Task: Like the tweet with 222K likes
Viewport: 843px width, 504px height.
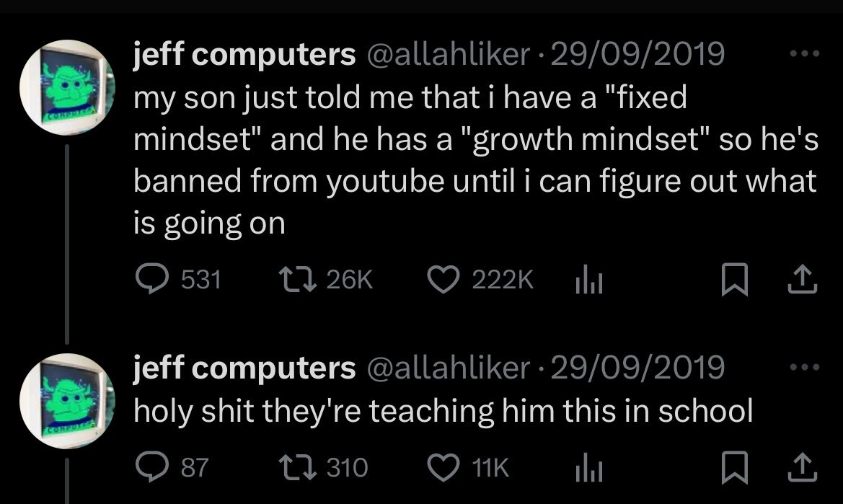Action: (x=443, y=280)
